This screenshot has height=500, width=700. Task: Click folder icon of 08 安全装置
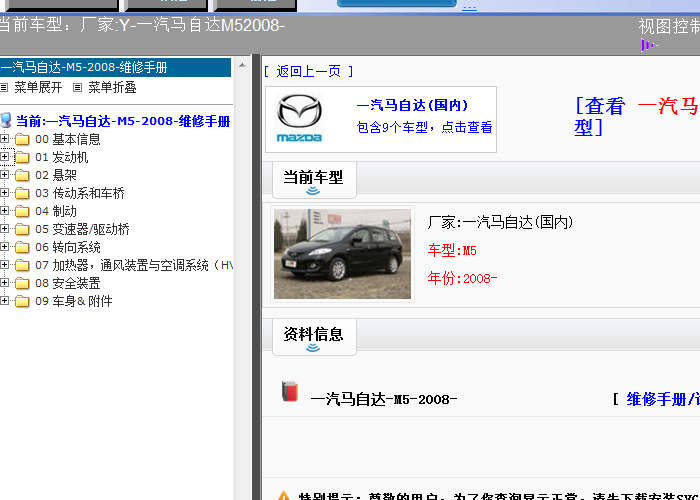22,283
